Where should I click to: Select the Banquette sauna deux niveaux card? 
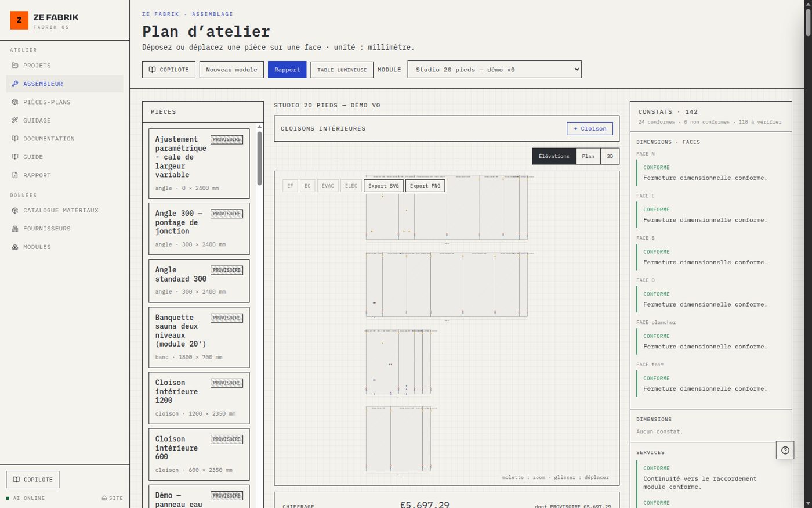click(x=199, y=337)
